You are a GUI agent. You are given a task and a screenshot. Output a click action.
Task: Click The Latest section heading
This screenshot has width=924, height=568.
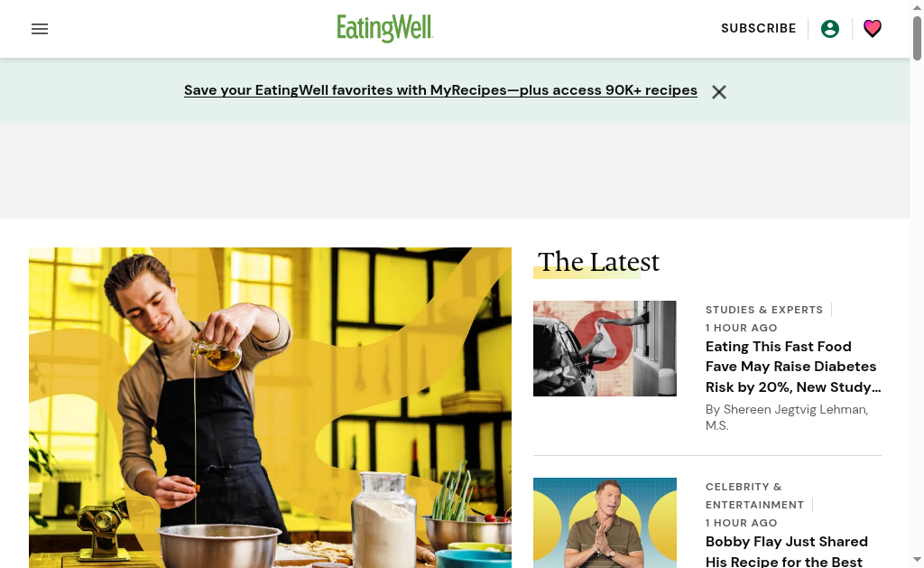598,262
